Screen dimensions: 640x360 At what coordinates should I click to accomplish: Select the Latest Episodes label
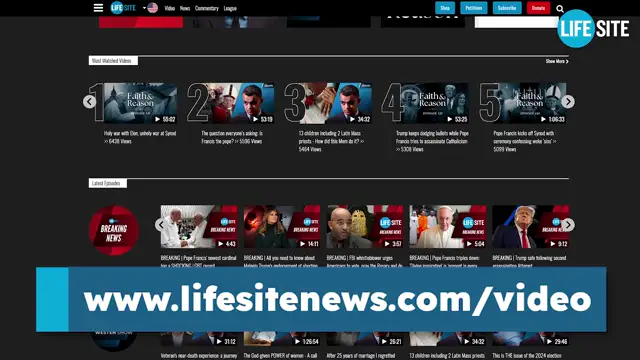tap(107, 183)
